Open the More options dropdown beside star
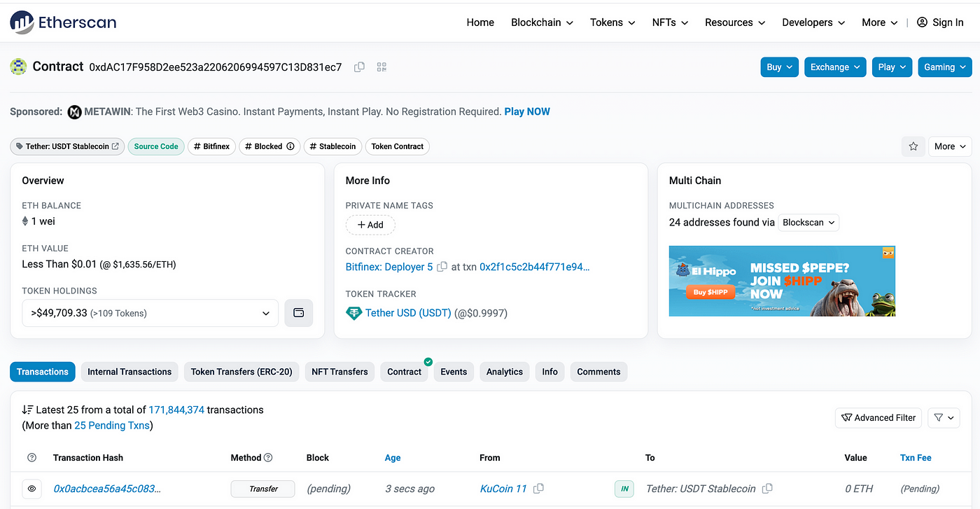This screenshot has width=980, height=509. tap(950, 146)
